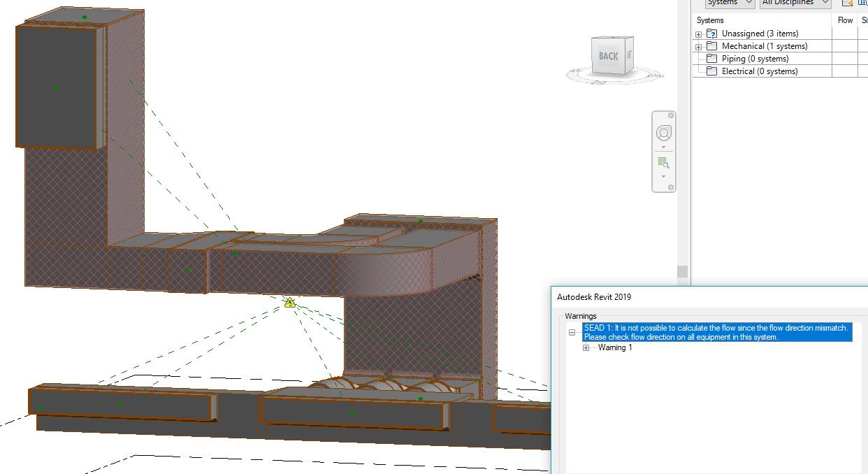
Task: Collapse the SEAD 1 warning node
Action: (572, 333)
